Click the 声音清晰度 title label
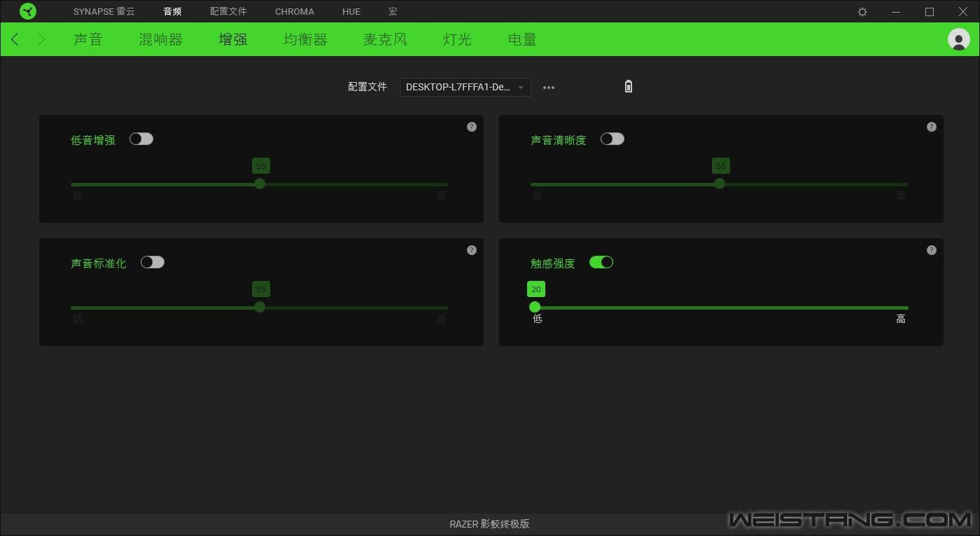The image size is (980, 536). [559, 140]
